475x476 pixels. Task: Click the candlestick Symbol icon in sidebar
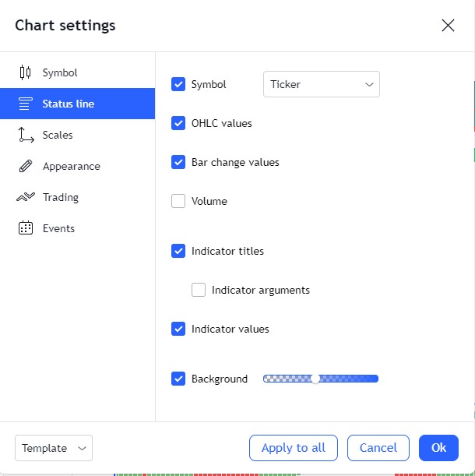(25, 72)
